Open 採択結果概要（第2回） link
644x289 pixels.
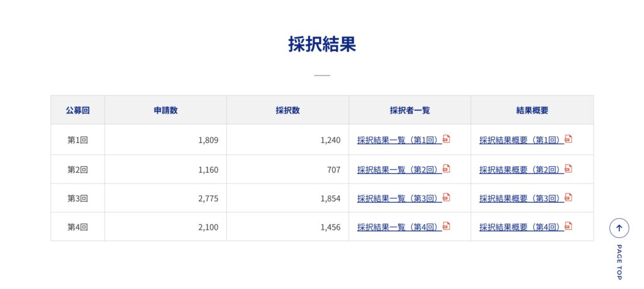(520, 169)
